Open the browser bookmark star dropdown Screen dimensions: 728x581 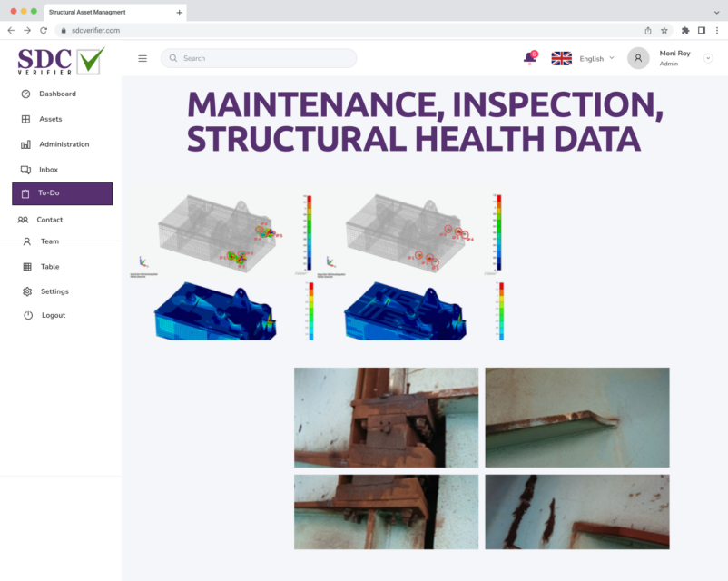point(664,29)
